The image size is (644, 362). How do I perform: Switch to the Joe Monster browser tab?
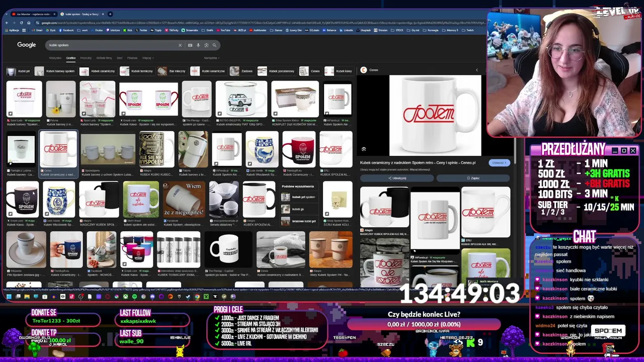33,14
